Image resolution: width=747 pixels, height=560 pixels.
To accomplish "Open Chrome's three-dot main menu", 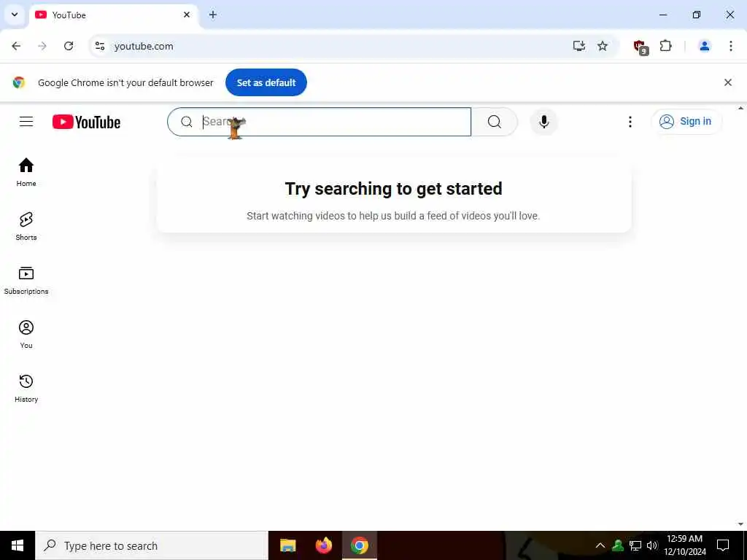I will tap(730, 46).
